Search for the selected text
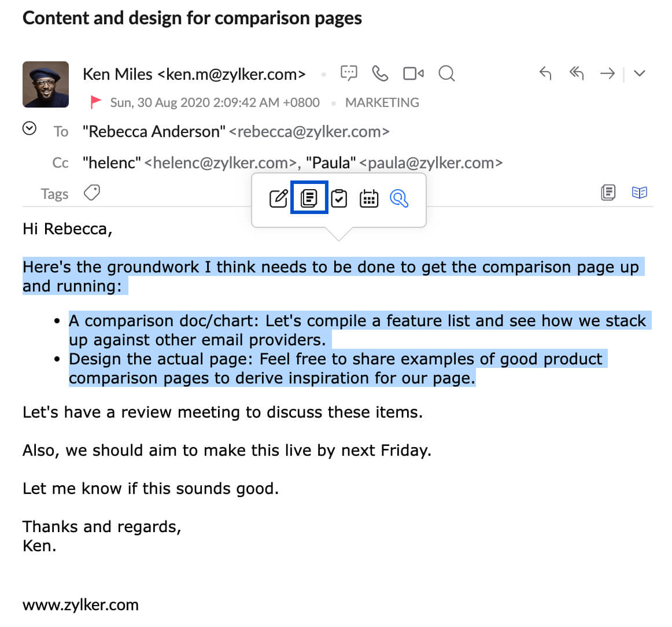The height and width of the screenshot is (627, 672). (x=399, y=198)
